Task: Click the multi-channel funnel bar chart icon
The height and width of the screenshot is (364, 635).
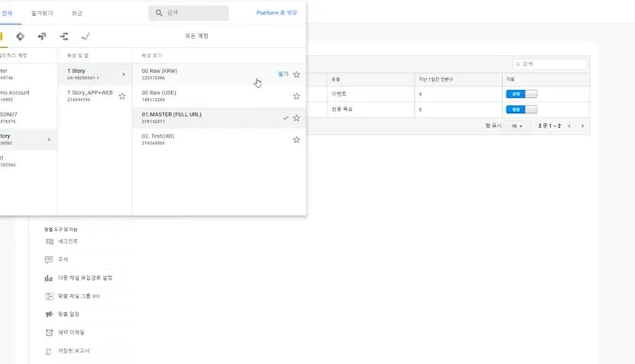Action: coord(49,279)
